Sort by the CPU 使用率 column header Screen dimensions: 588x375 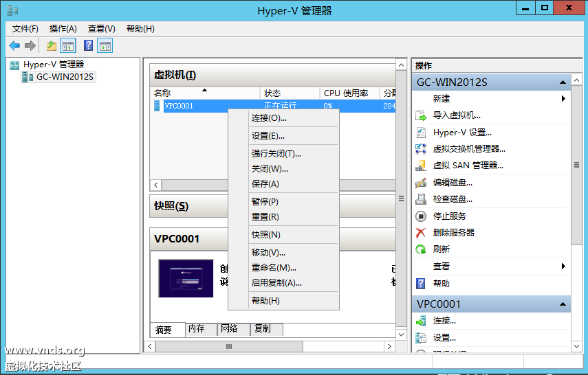pyautogui.click(x=349, y=93)
